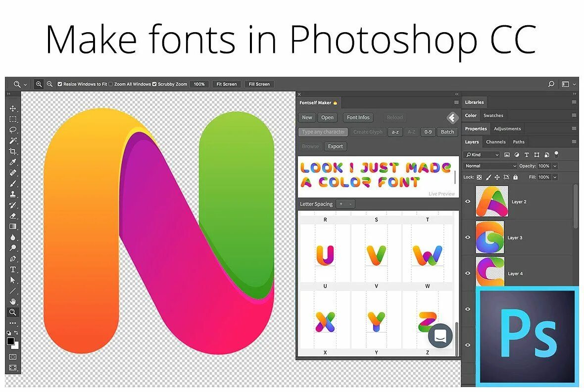Switch to the Swatches tab

pos(493,115)
